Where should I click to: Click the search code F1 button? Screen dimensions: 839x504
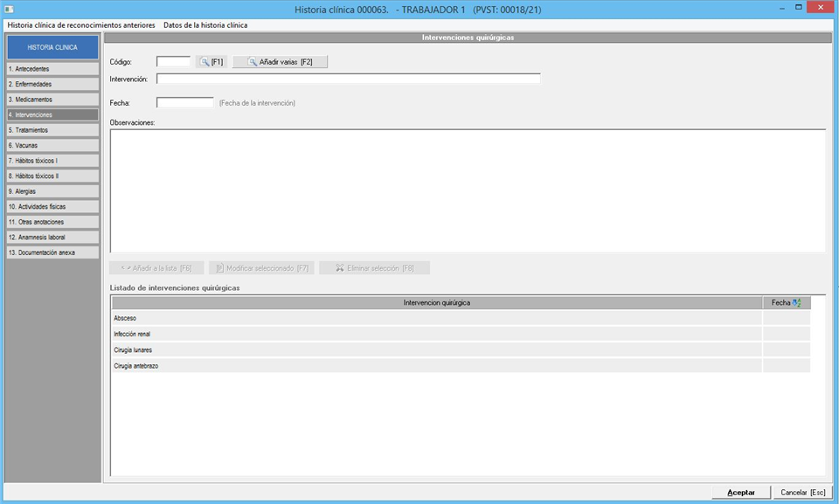coord(211,62)
